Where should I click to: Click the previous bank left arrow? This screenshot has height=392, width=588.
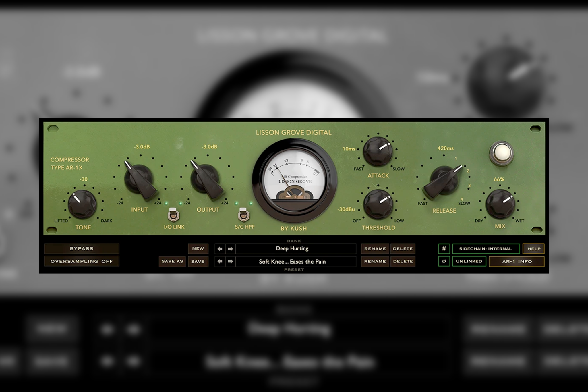[220, 249]
